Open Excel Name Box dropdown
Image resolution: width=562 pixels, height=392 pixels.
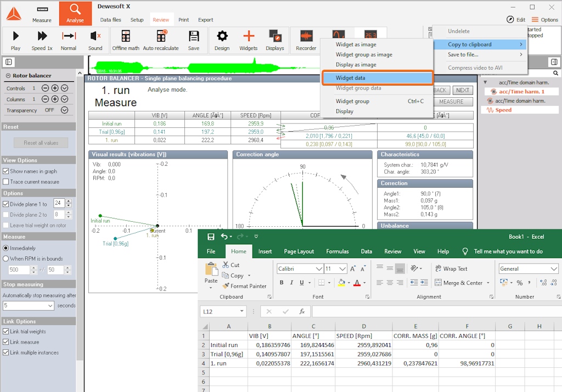[241, 311]
